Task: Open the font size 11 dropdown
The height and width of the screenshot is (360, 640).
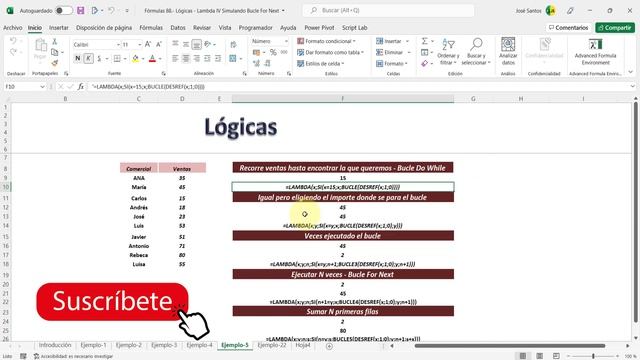Action: click(x=140, y=44)
